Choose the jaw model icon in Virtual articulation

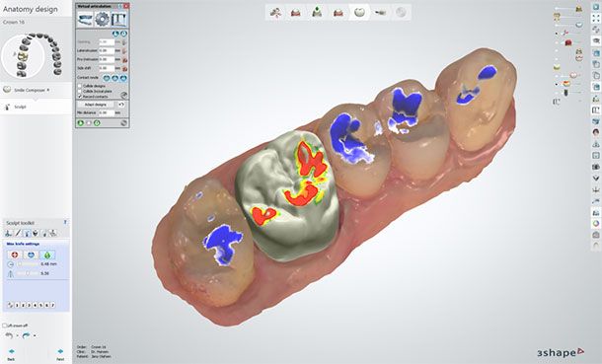[x=85, y=19]
